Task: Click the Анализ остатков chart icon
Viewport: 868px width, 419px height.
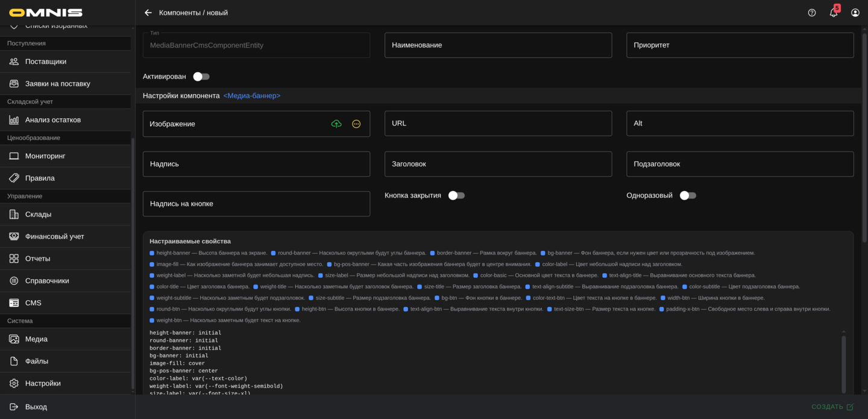Action: point(14,120)
